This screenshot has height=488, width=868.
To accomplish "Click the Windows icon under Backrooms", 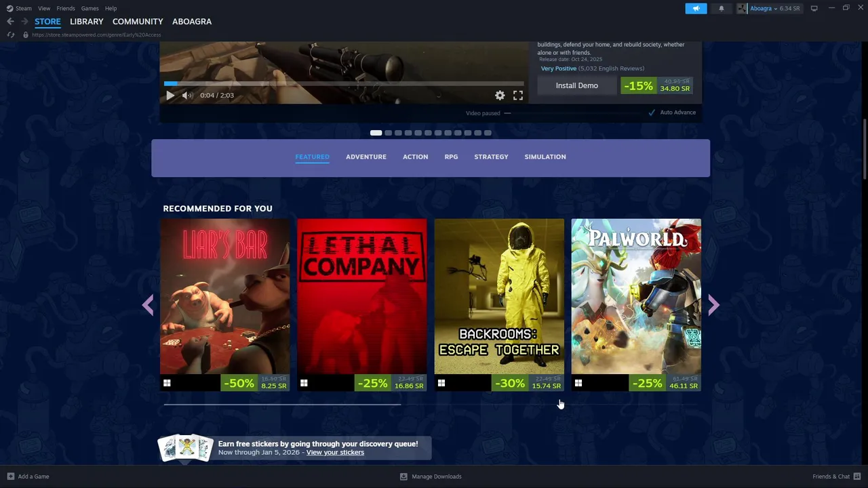I will point(441,384).
